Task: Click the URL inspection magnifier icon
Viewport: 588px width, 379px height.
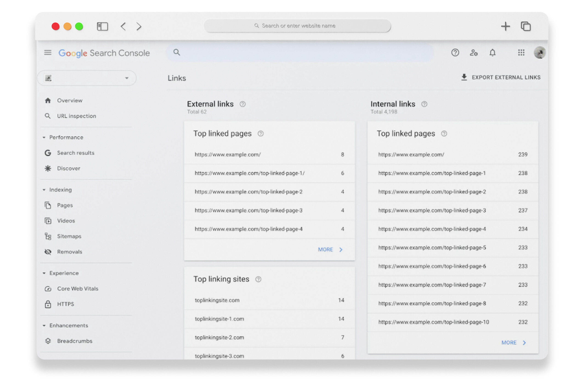Action: pyautogui.click(x=48, y=116)
